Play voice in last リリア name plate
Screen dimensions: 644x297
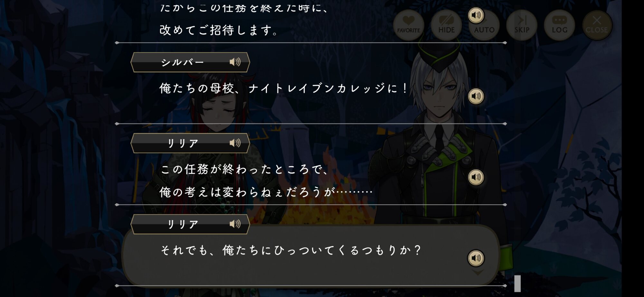pos(235,224)
